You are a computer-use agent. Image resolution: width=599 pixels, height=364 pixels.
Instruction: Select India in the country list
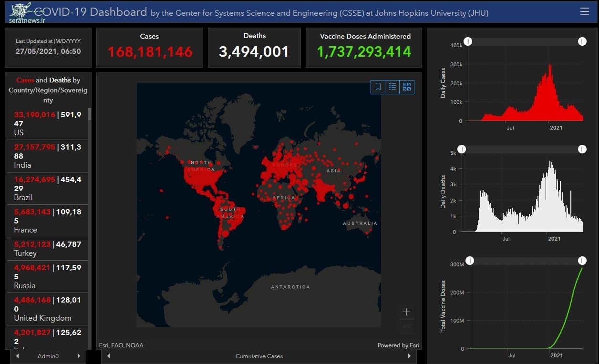click(47, 156)
